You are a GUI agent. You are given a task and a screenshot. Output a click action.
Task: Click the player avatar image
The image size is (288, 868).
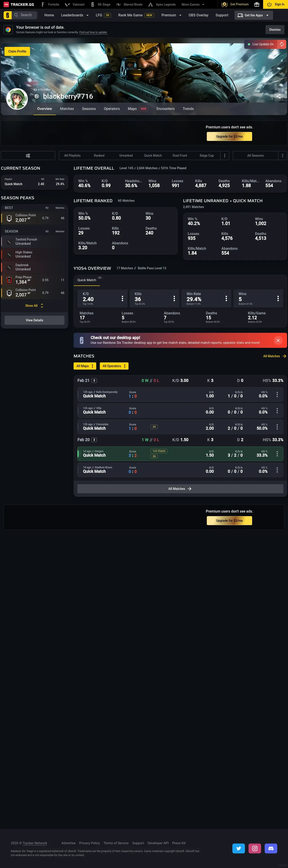17,99
